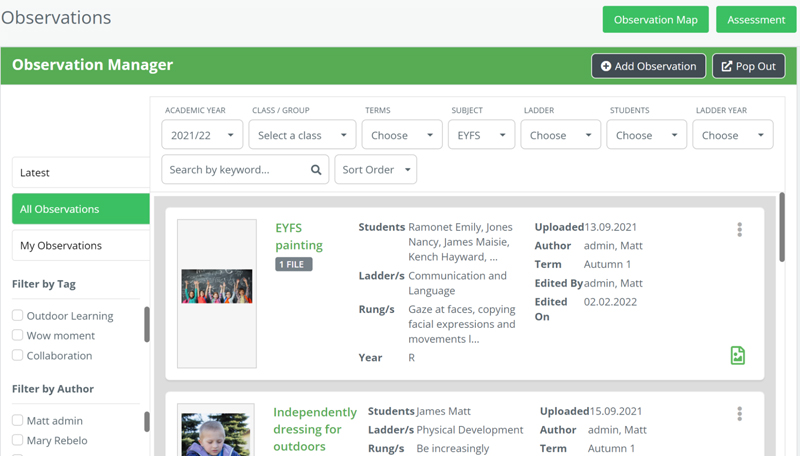
Task: Select the All Observations tab
Action: pyautogui.click(x=81, y=209)
